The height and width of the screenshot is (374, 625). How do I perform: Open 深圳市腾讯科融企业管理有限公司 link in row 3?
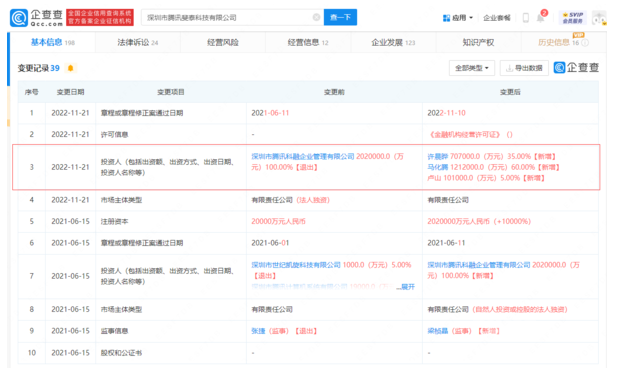pyautogui.click(x=303, y=156)
